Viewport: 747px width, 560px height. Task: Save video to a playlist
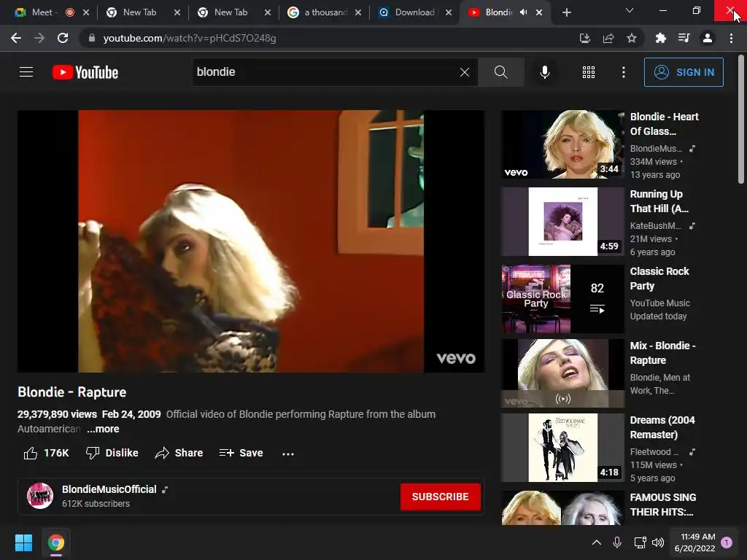(x=241, y=453)
